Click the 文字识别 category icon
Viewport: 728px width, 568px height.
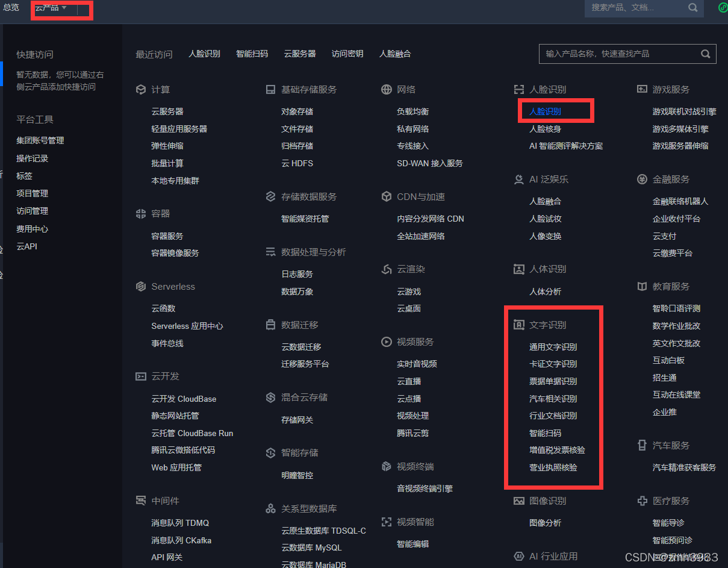click(518, 325)
